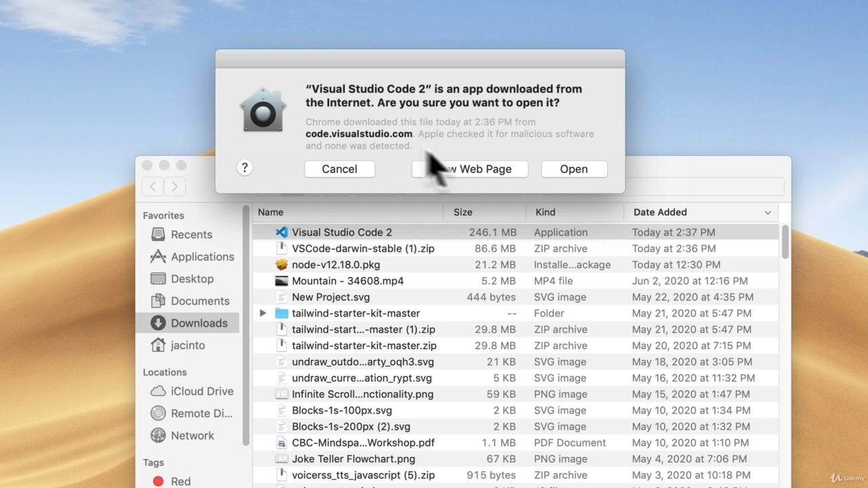Expand the tailwind-starter-kit-master folder triangle
This screenshot has width=868, height=488.
[x=263, y=313]
